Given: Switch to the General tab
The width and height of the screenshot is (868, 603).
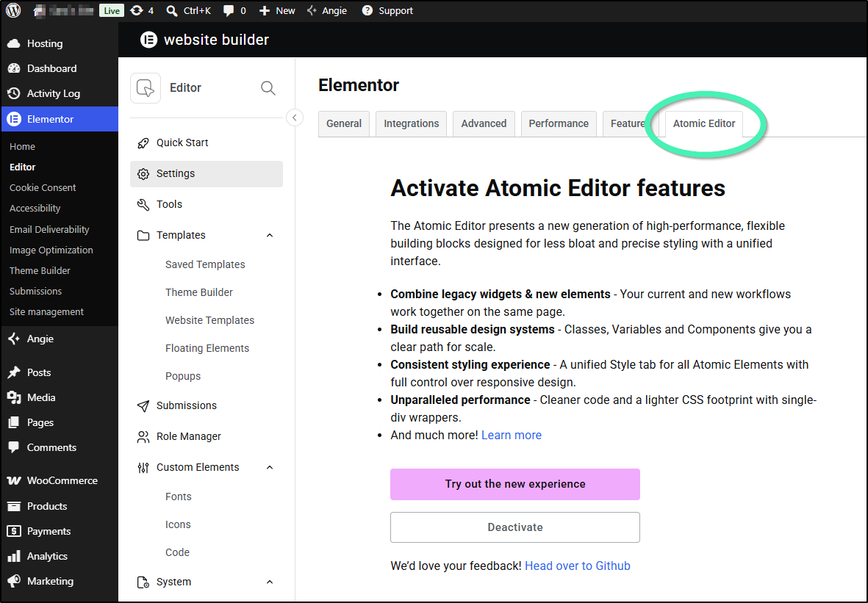Looking at the screenshot, I should click(x=344, y=124).
